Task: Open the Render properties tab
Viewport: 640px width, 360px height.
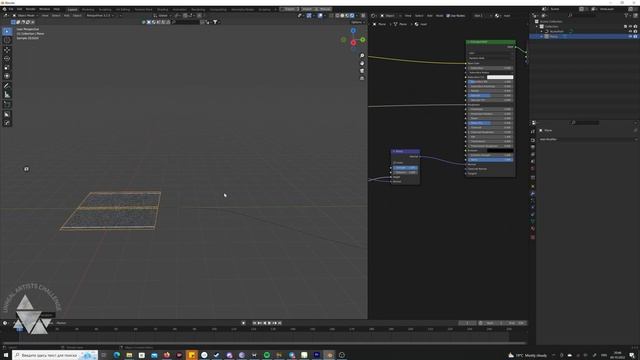Action: coord(533,140)
